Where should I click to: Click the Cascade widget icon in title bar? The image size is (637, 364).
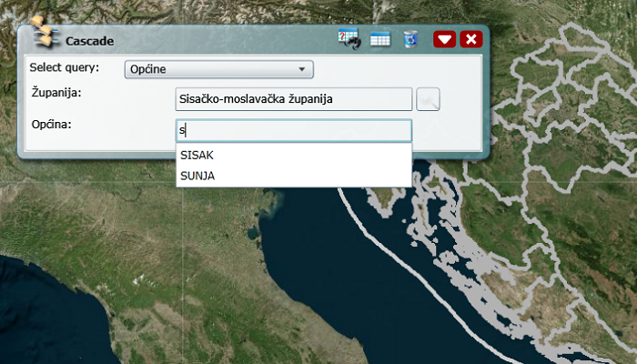42,37
